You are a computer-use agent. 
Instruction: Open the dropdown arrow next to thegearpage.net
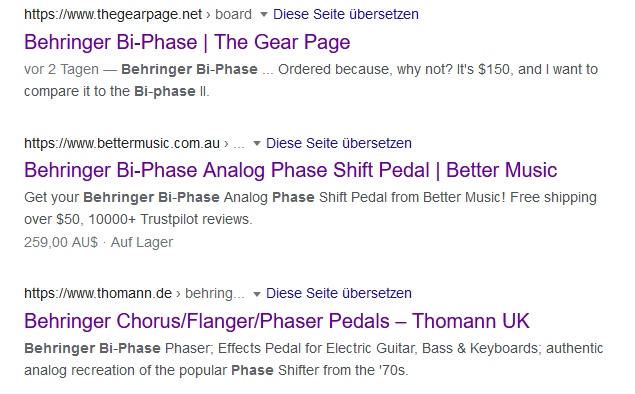tap(264, 15)
